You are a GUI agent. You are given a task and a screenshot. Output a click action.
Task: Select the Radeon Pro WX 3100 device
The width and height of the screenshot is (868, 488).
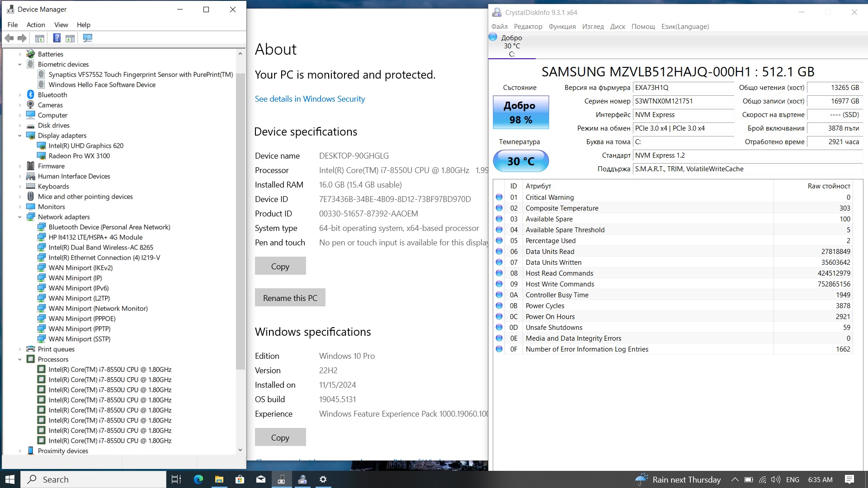click(79, 156)
